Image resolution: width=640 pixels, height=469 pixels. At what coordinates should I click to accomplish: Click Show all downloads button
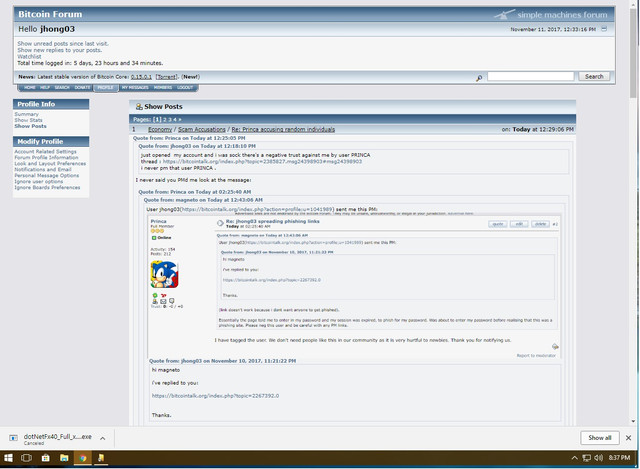click(x=600, y=438)
